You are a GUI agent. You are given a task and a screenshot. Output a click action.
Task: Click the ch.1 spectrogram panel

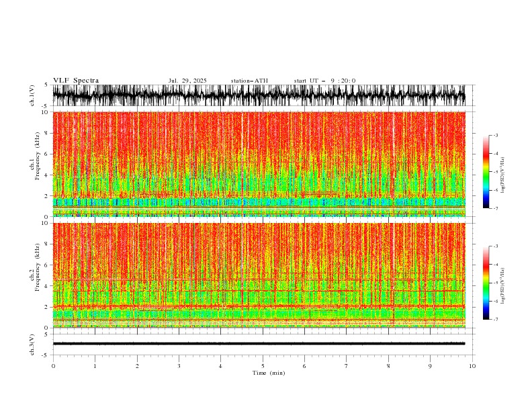pos(259,164)
